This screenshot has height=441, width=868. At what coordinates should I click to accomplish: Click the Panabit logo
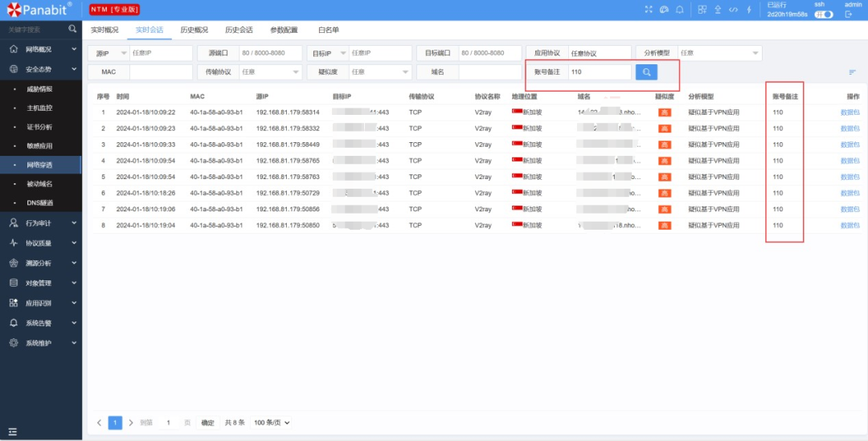[x=39, y=10]
